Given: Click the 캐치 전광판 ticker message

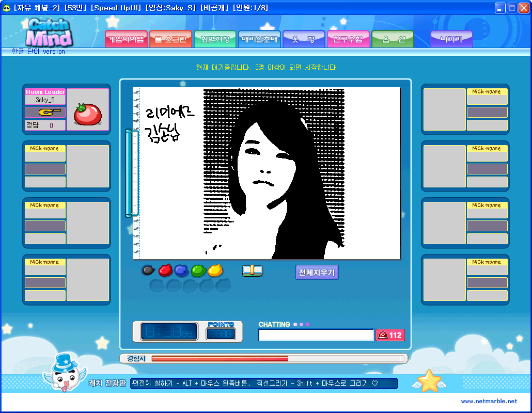Looking at the screenshot, I should tap(264, 383).
